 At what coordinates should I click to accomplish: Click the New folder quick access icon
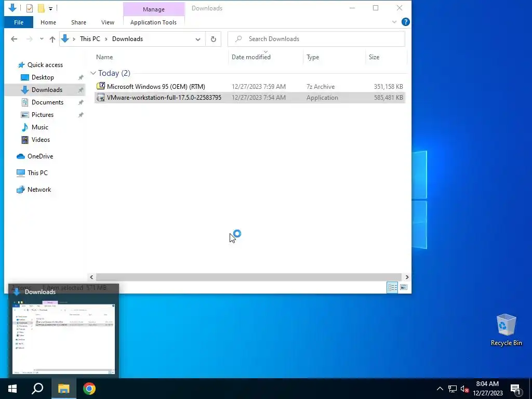click(x=41, y=8)
